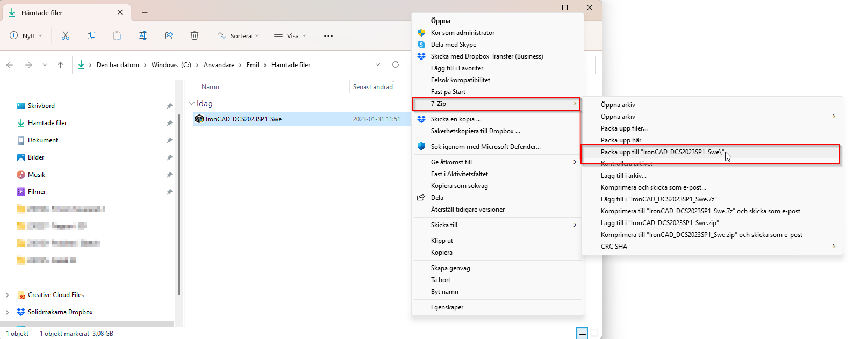Screen dimensions: 868x339
Task: Switch to details view icon
Action: (x=582, y=333)
